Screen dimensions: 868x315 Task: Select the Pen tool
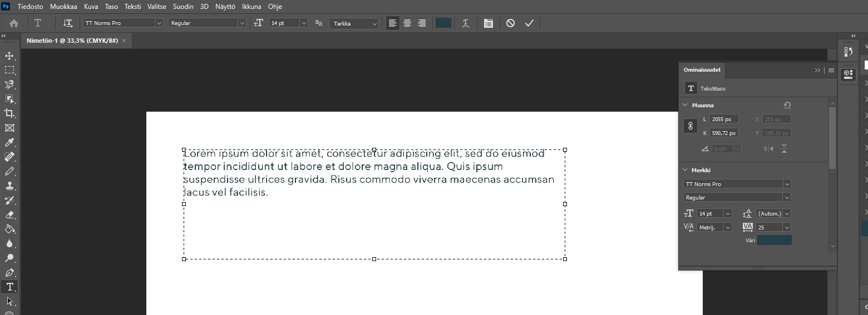pos(9,272)
